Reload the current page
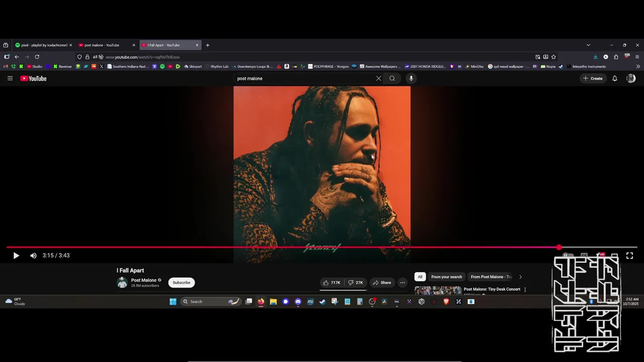The height and width of the screenshot is (362, 644). pos(37,57)
